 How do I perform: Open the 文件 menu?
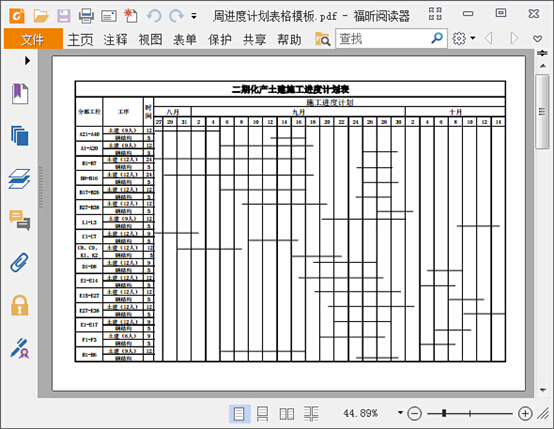tap(33, 39)
